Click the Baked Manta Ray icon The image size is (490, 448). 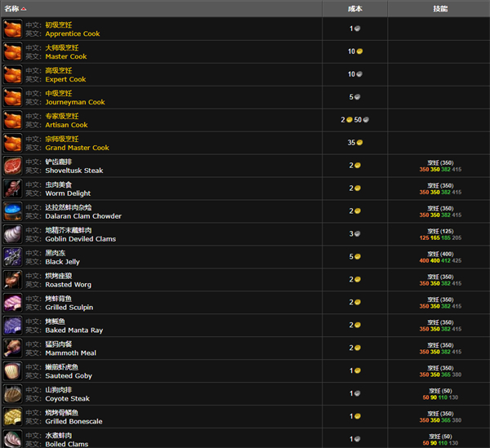[12, 326]
